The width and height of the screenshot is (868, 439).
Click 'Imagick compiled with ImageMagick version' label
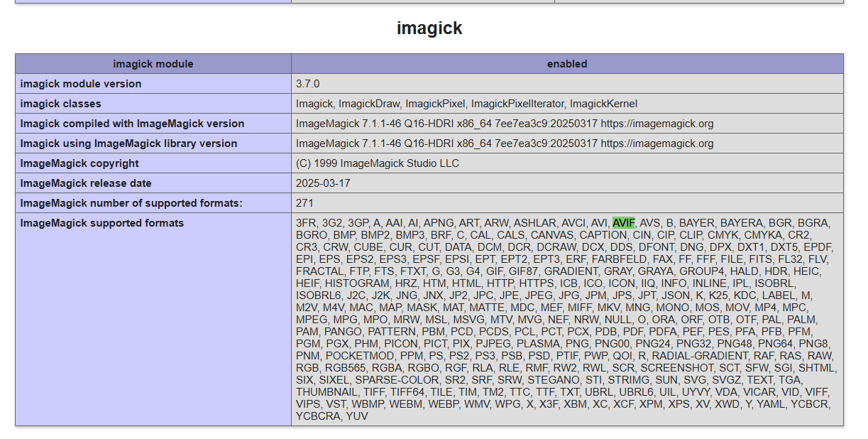click(132, 124)
